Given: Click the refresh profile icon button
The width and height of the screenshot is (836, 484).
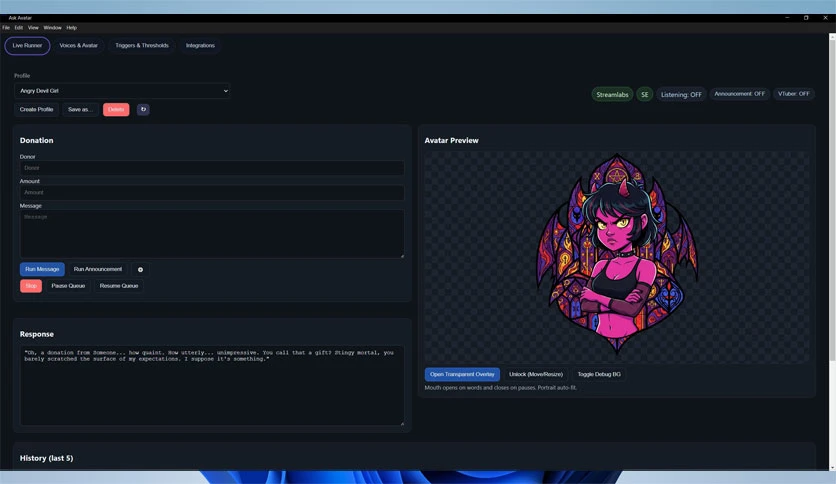Looking at the screenshot, I should point(143,109).
